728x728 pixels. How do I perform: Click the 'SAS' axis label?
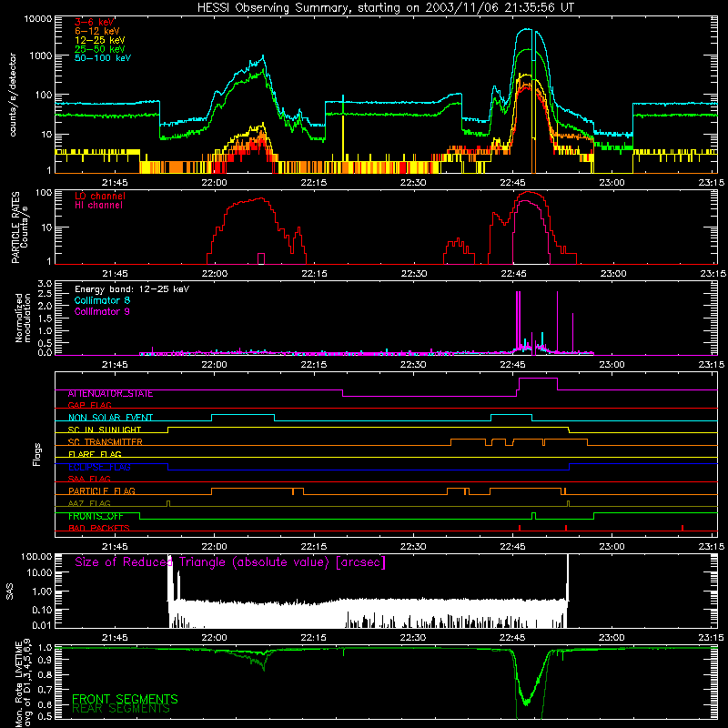10,591
